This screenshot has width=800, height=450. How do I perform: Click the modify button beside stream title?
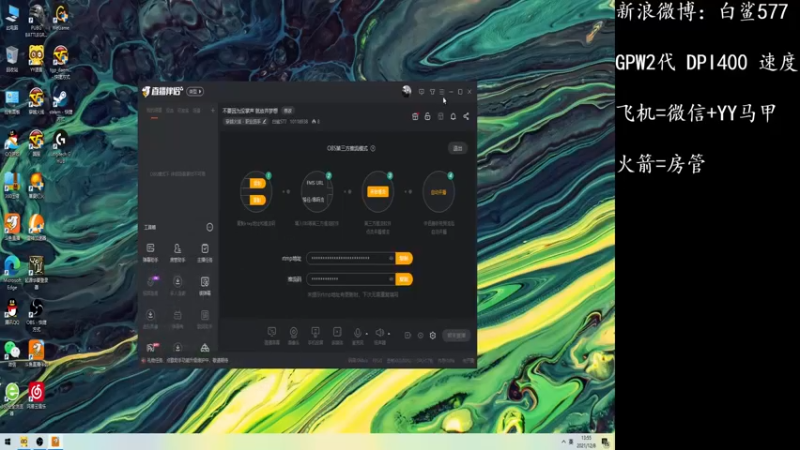pyautogui.click(x=288, y=110)
